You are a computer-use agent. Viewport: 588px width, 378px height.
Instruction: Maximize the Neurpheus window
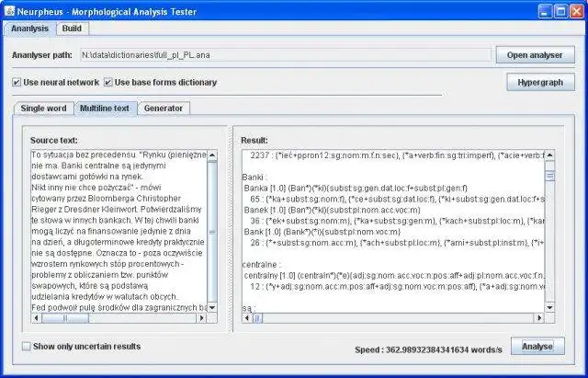tap(561, 11)
